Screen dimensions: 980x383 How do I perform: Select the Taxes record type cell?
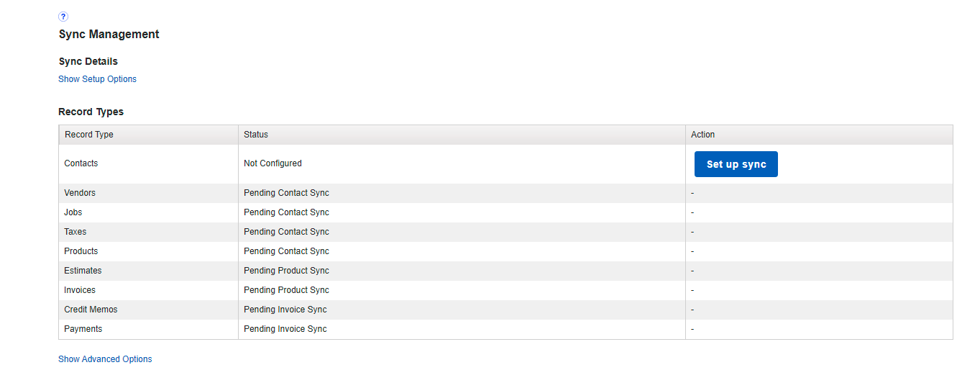point(75,232)
